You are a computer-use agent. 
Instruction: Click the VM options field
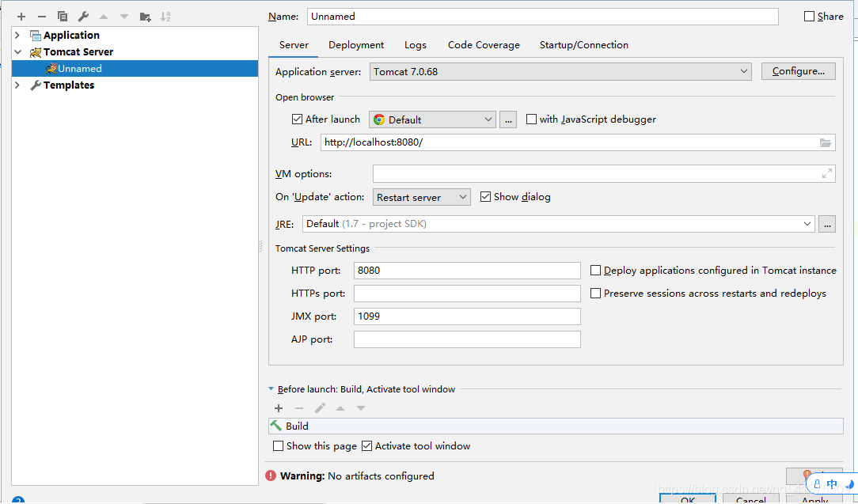tap(604, 174)
